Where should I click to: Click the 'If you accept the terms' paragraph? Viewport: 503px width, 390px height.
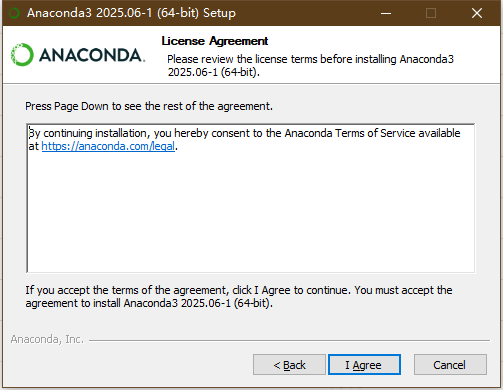tap(239, 297)
